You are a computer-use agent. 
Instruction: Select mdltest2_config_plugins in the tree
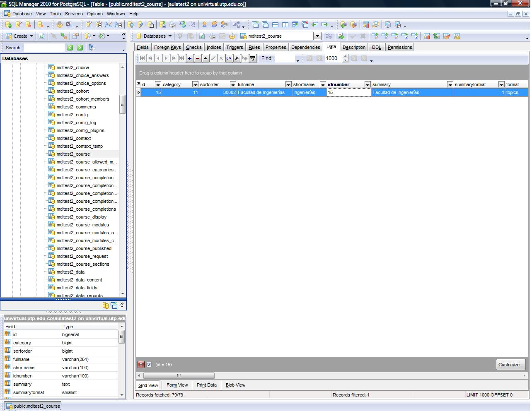(80, 130)
